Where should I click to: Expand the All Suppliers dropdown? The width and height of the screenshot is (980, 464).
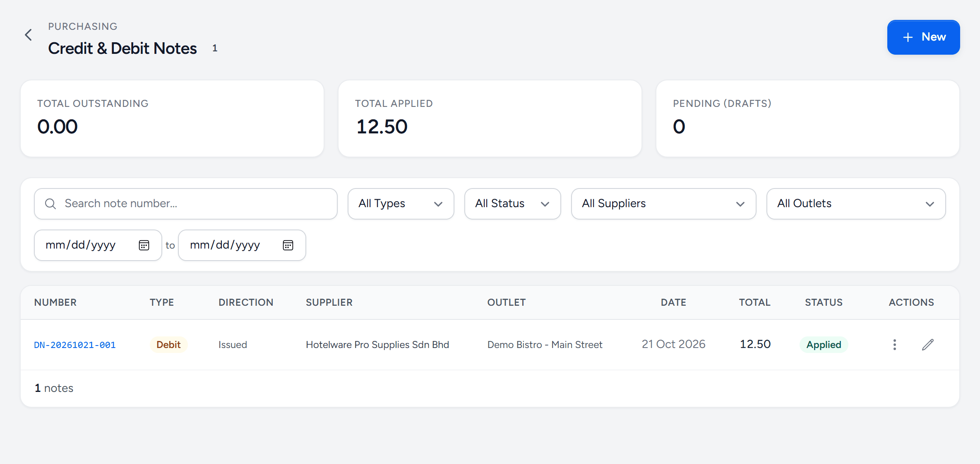pos(663,203)
